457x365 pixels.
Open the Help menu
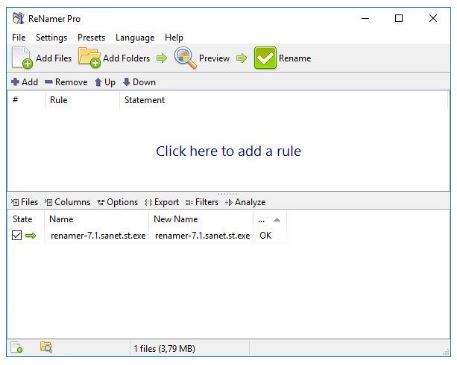point(174,38)
